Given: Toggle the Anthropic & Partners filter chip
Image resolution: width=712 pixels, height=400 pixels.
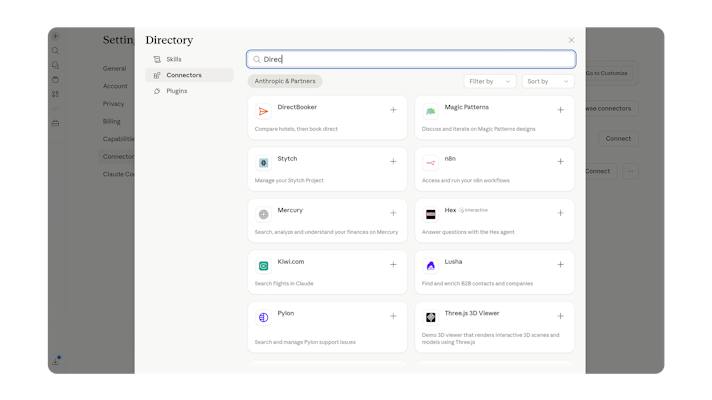Looking at the screenshot, I should tap(285, 81).
